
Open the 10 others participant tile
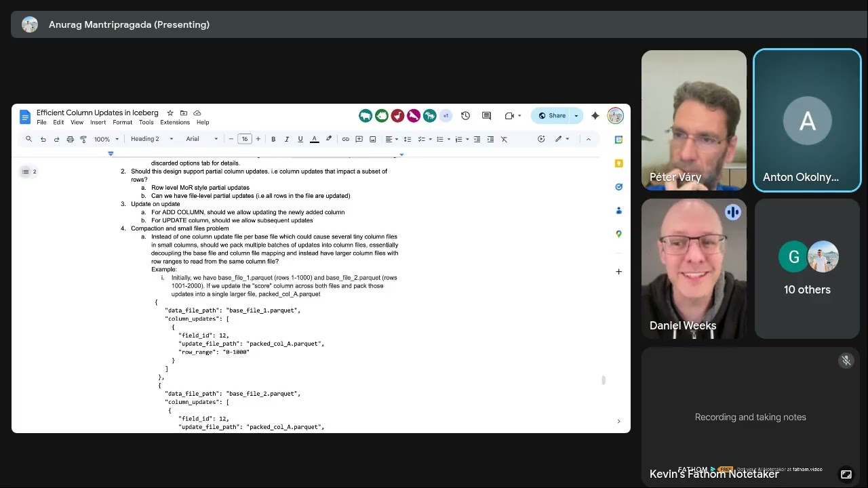[807, 268]
